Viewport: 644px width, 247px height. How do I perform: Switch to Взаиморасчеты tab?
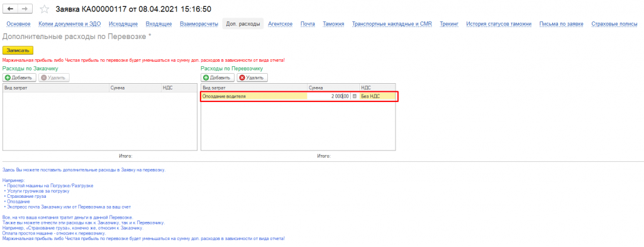coord(199,24)
